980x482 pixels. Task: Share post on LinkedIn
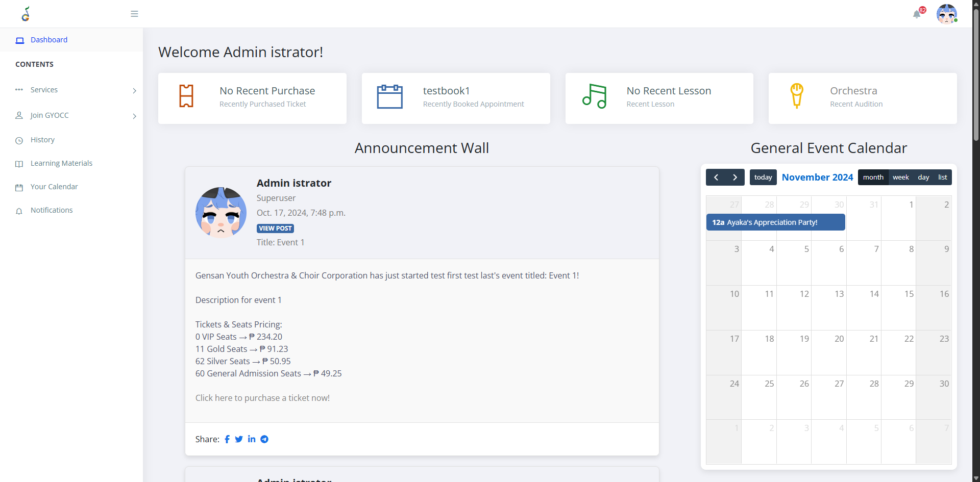point(252,439)
